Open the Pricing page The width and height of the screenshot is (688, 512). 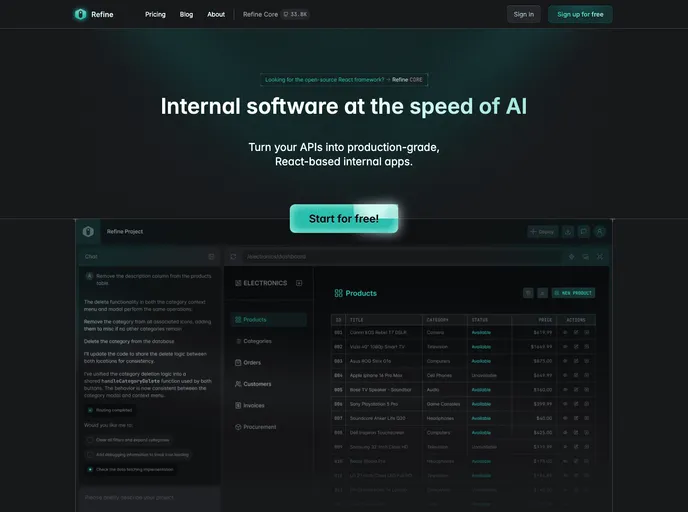coord(155,15)
